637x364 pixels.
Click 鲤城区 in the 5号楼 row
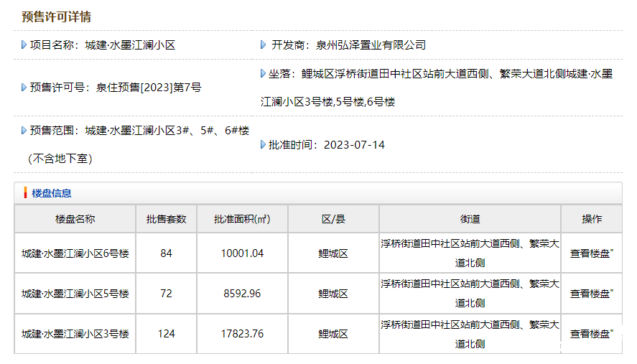pos(333,294)
